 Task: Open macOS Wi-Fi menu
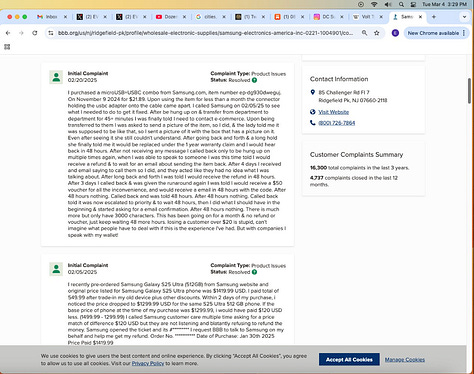click(374, 4)
